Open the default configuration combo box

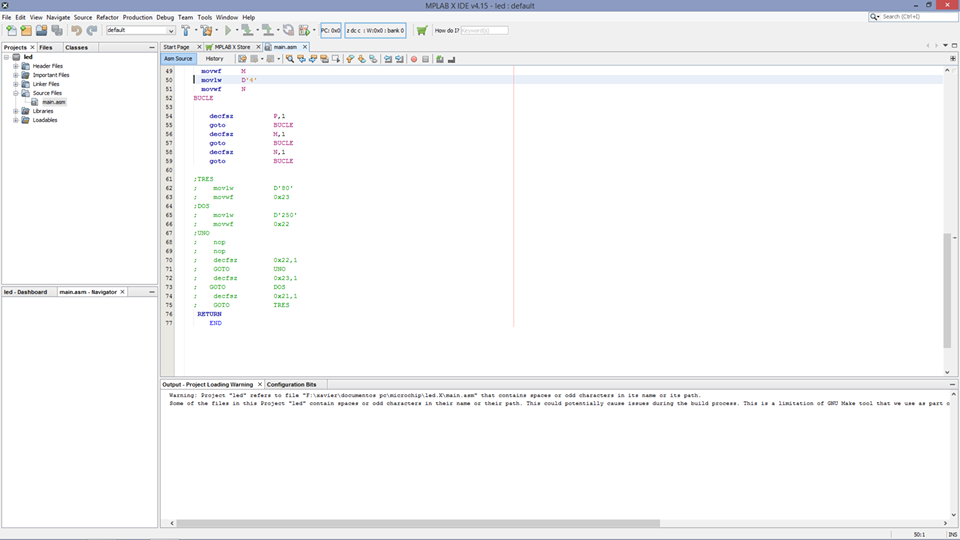click(141, 30)
